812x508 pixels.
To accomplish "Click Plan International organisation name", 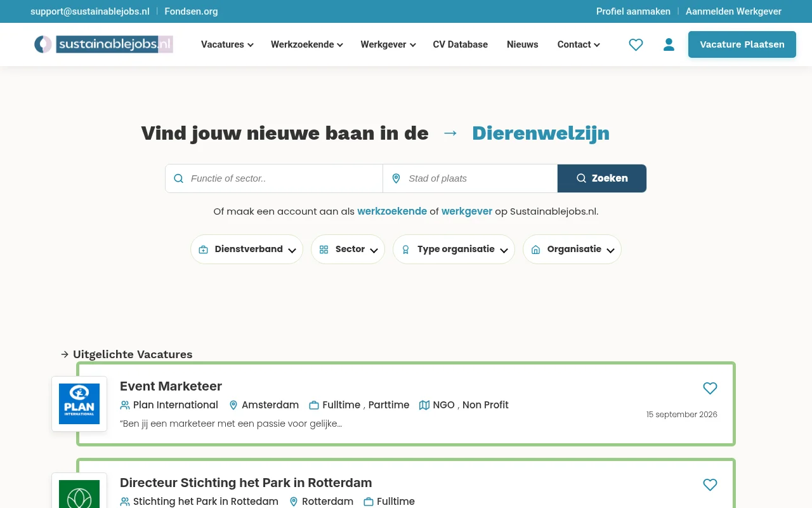I will coord(176,405).
